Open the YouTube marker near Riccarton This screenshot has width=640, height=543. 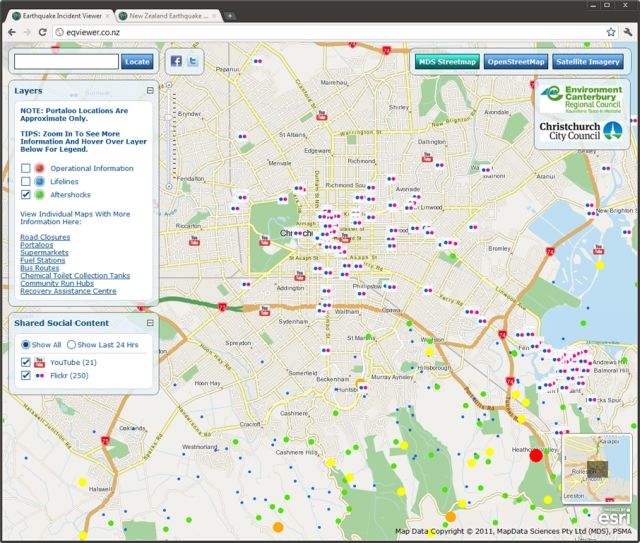click(x=194, y=240)
